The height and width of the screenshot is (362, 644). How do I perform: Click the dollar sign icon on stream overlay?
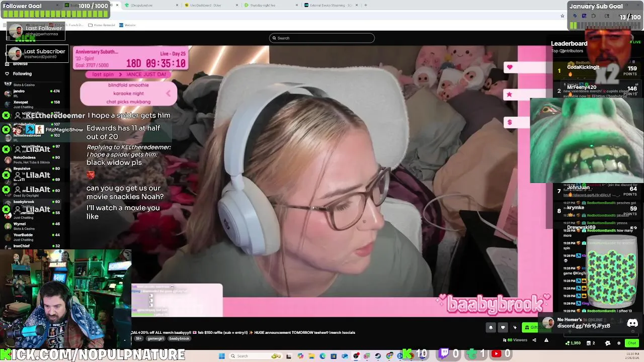(510, 122)
